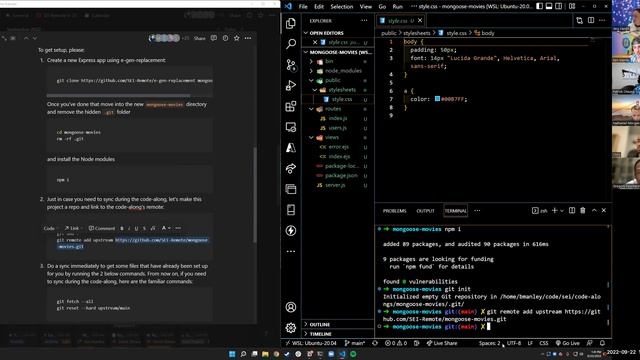Image resolution: width=640 pixels, height=360 pixels.
Task: Open server.js in the Explorer tree
Action: point(336,185)
